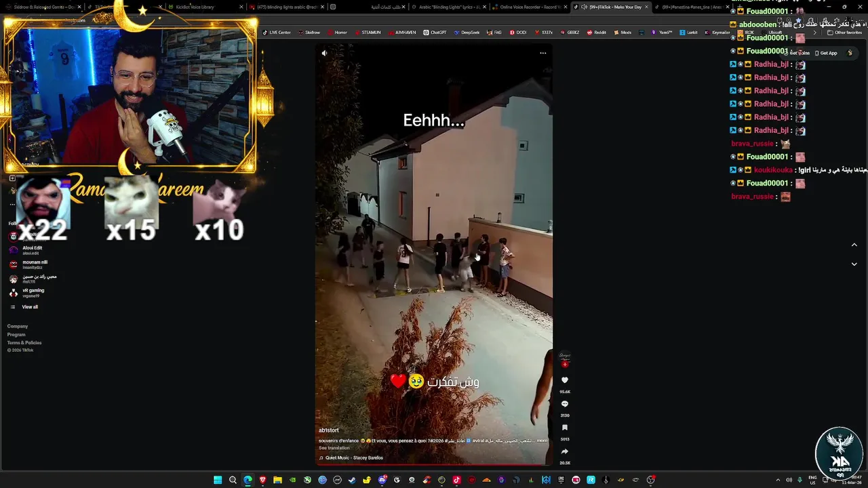Open the 'Other favorites' bookmarks folder
Screen dimensions: 868x488
(845, 33)
